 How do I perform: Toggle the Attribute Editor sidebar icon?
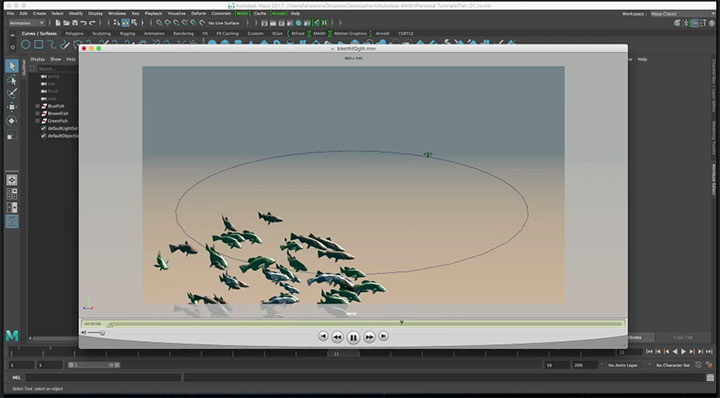click(x=695, y=23)
